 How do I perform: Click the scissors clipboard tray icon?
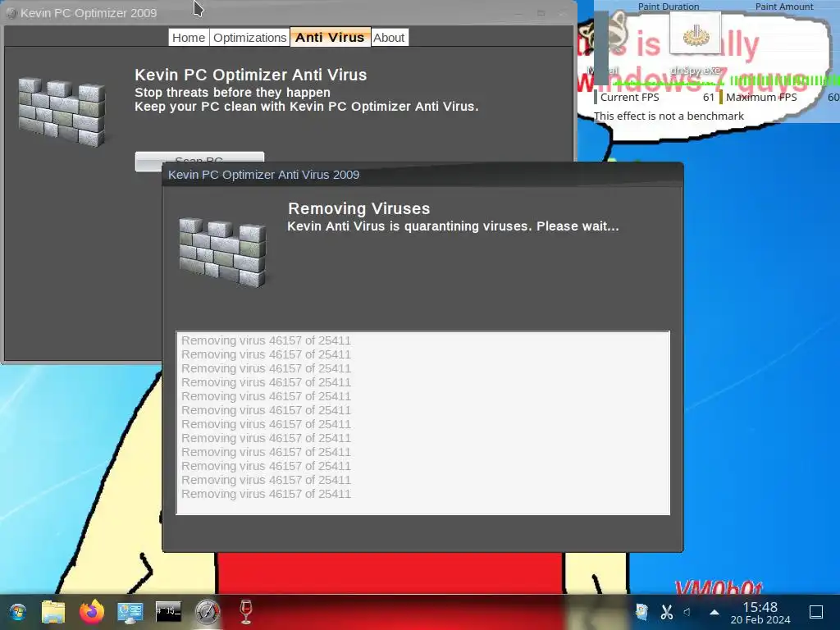point(666,612)
